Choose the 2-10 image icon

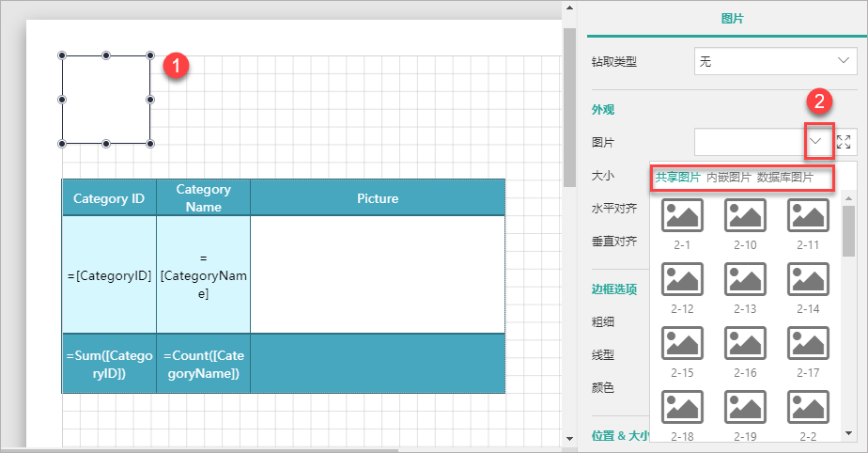(x=745, y=215)
